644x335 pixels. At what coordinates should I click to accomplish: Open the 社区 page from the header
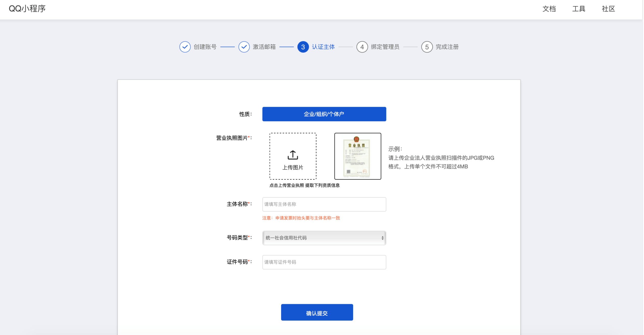click(608, 9)
